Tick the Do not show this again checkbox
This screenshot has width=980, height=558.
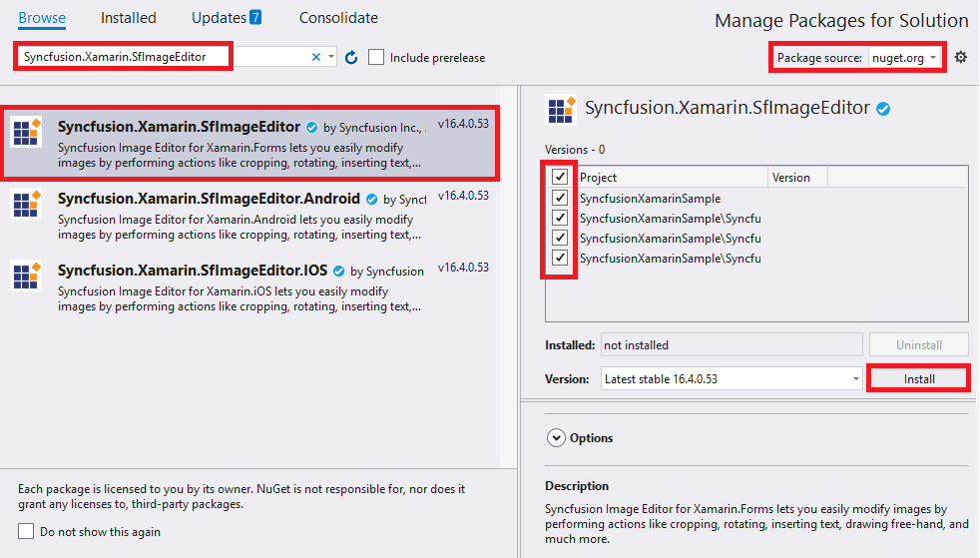click(26, 532)
